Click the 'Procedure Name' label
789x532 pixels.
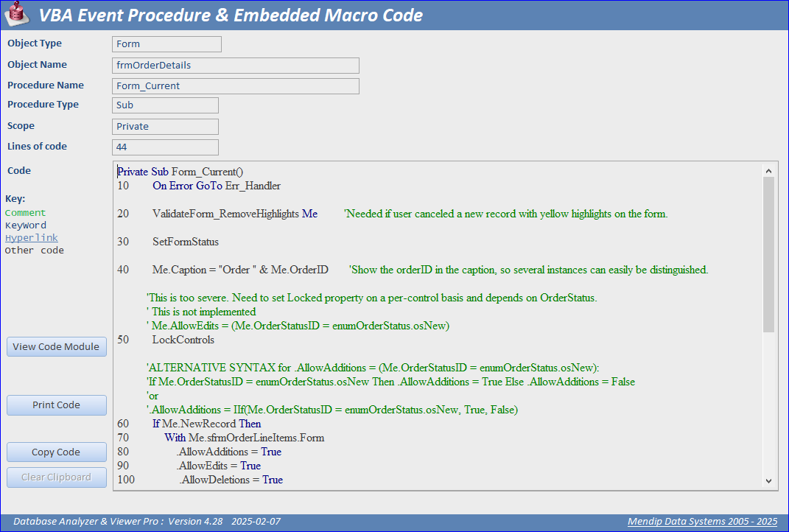coord(45,85)
